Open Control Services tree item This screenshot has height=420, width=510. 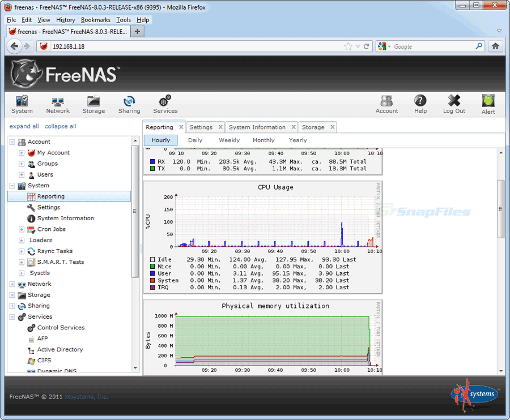click(61, 328)
